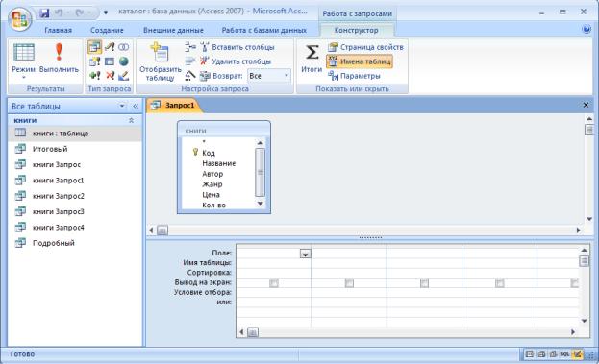
Task: Click the Итоги sigma totals icon
Action: (312, 58)
